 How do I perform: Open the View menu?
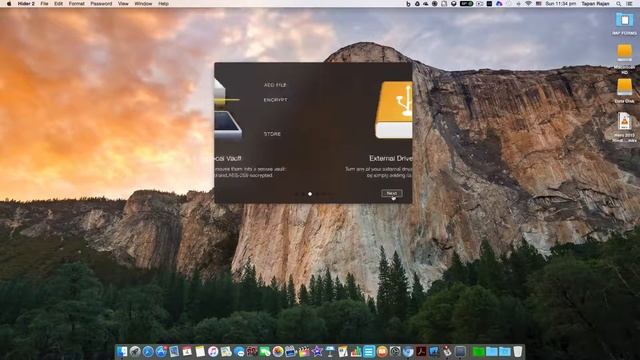point(123,3)
